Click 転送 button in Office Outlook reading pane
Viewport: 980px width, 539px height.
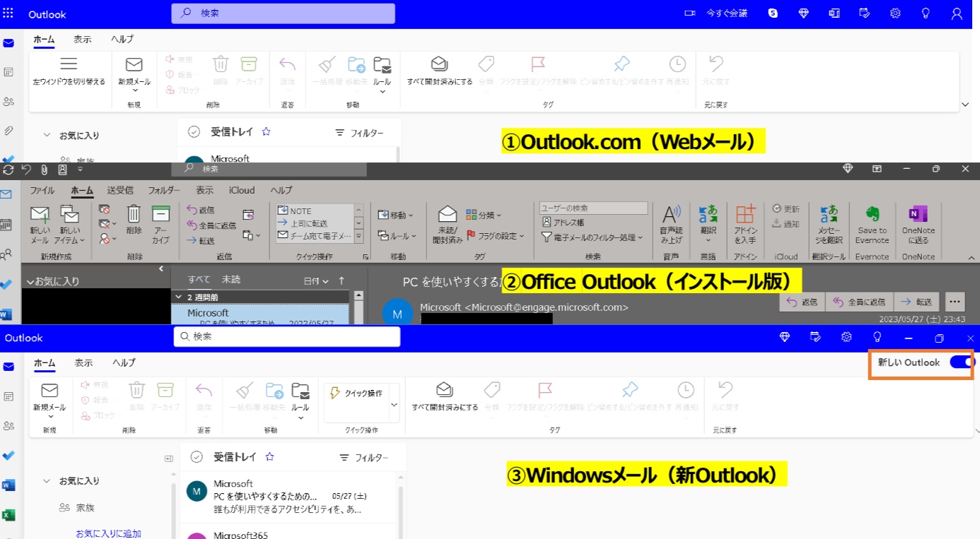916,302
